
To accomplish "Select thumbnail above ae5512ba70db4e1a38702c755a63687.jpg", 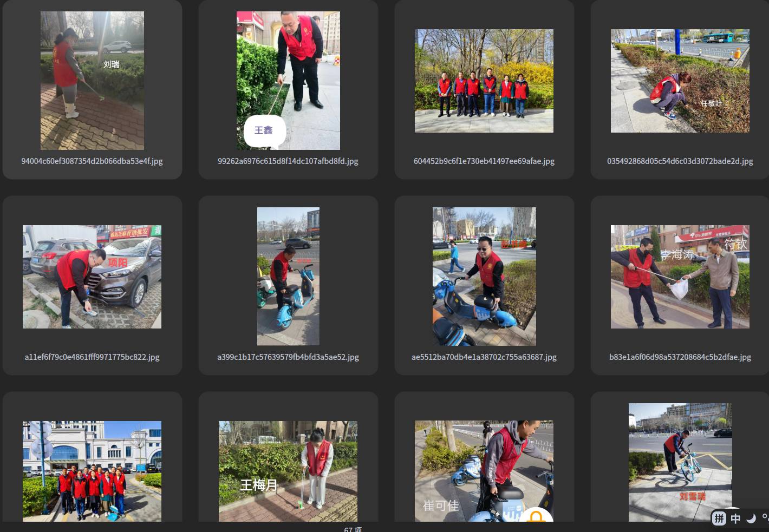I will tap(484, 277).
